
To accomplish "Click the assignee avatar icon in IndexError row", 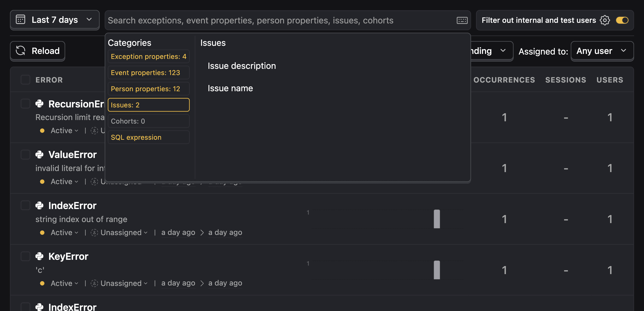I will pyautogui.click(x=94, y=232).
